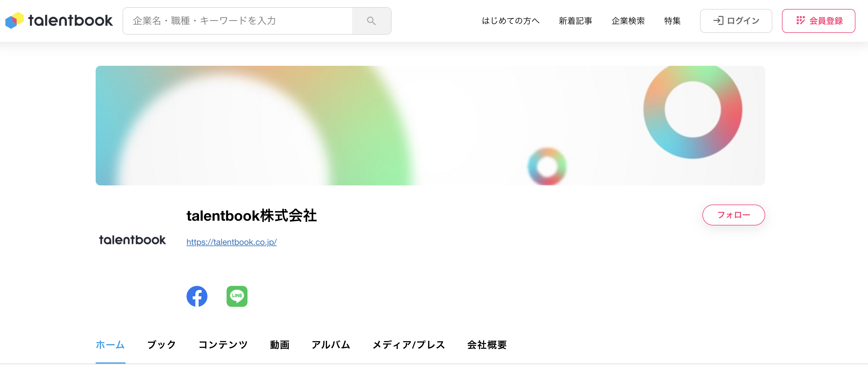This screenshot has height=372, width=868.
Task: Select the ホーム tab
Action: (x=110, y=344)
